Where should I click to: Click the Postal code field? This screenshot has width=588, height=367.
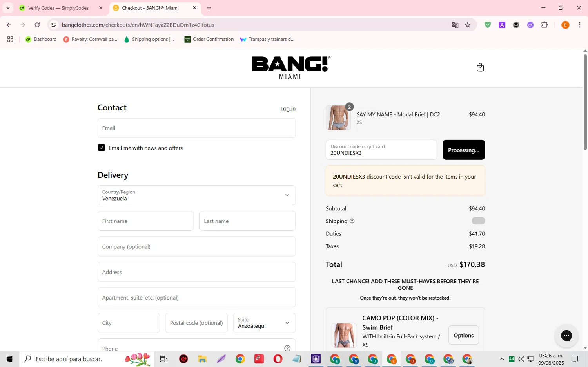196,323
